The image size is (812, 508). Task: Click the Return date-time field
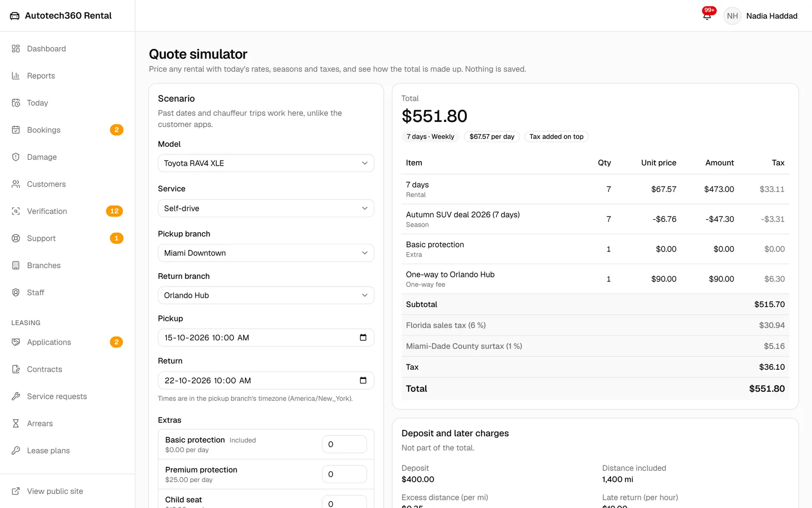[266, 380]
